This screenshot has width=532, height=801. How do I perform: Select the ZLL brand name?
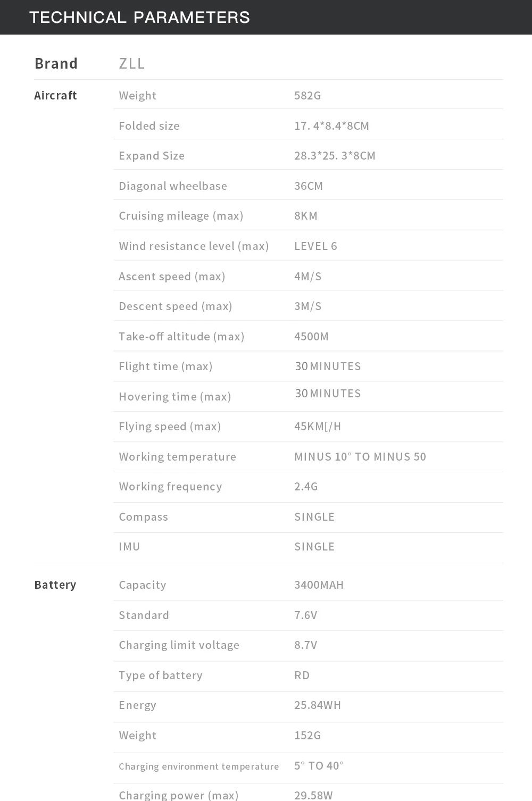[x=132, y=64]
